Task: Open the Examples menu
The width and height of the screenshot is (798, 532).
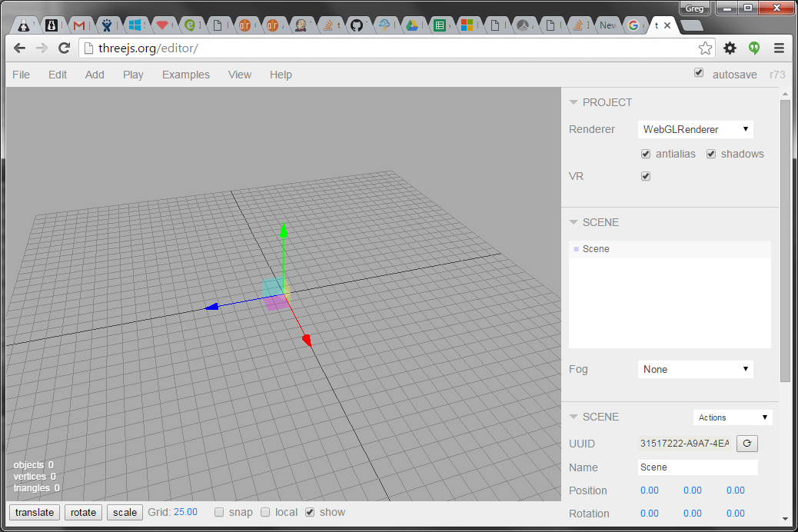Action: [x=186, y=75]
